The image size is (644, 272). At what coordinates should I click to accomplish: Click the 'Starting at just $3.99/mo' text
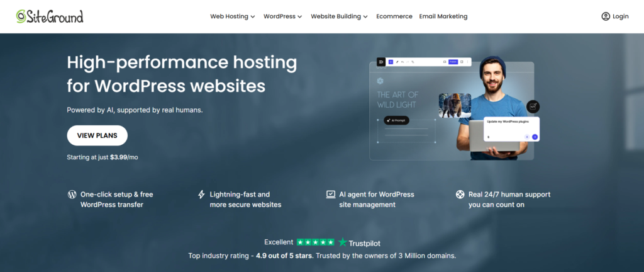[x=103, y=157]
